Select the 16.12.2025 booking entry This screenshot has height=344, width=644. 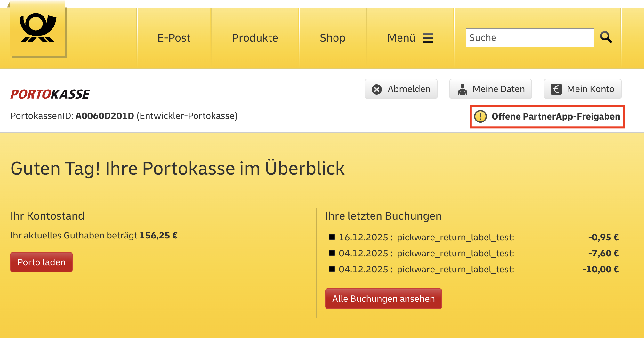pos(426,237)
